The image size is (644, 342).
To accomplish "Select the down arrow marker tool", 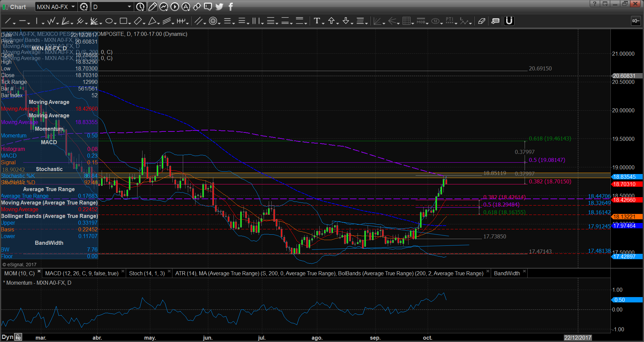I will (346, 21).
